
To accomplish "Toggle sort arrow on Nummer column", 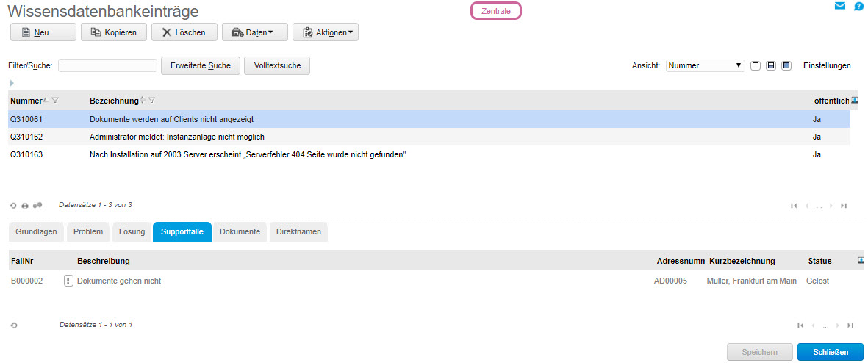I will 46,100.
